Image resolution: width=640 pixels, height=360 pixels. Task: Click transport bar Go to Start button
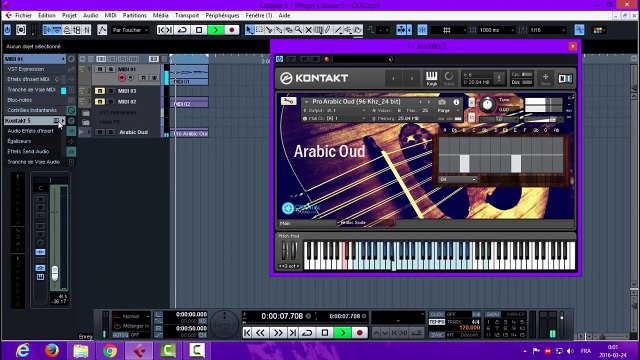pos(247,333)
